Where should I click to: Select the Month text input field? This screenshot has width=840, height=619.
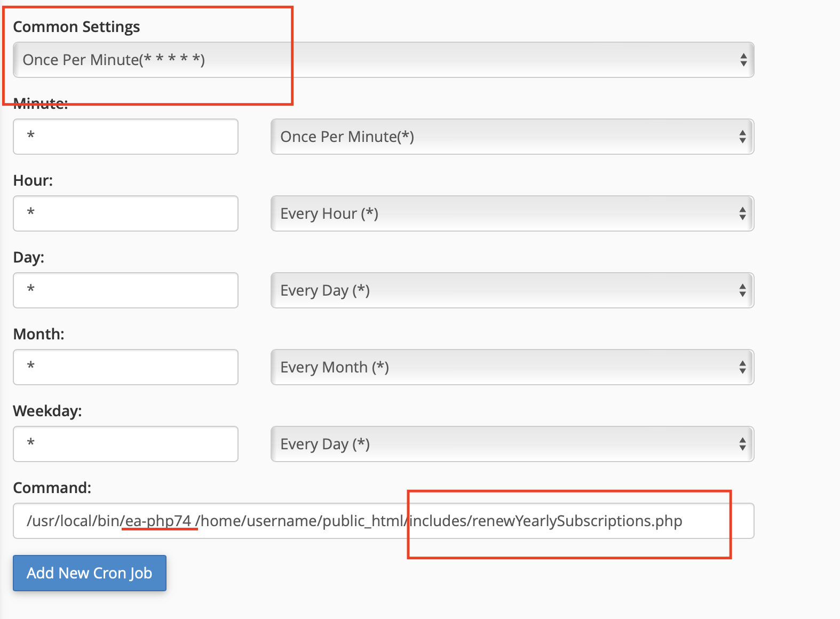click(x=125, y=367)
